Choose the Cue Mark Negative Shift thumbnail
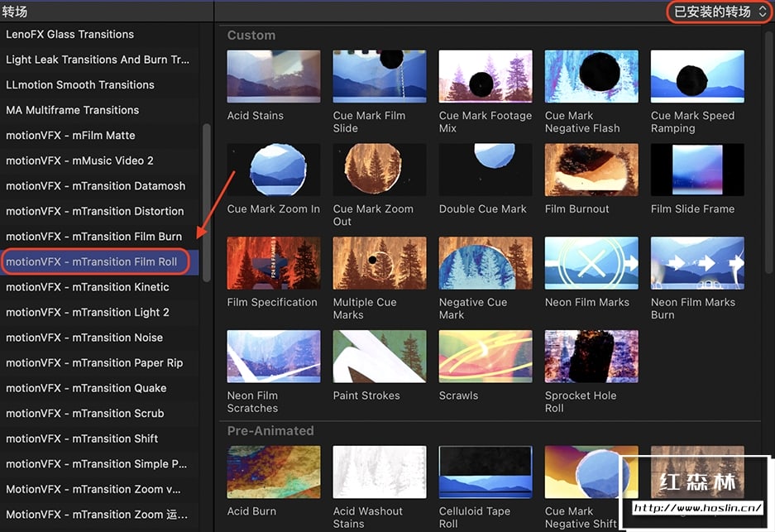The image size is (775, 532). 591,472
